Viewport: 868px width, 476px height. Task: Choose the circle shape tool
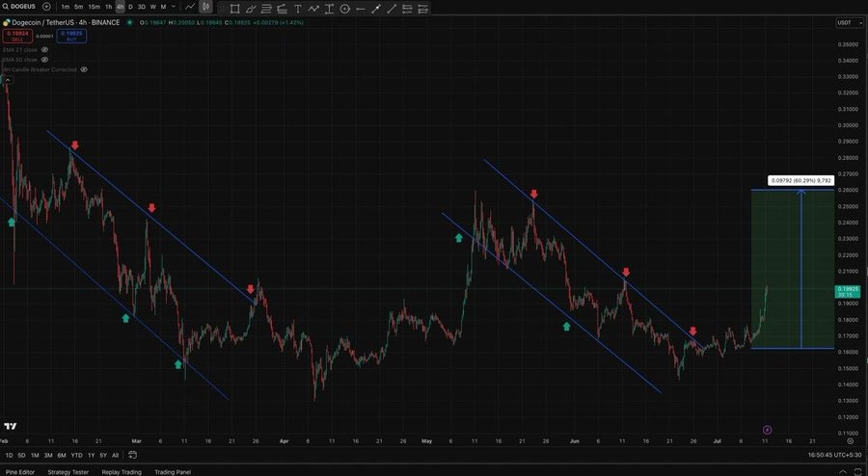click(345, 9)
